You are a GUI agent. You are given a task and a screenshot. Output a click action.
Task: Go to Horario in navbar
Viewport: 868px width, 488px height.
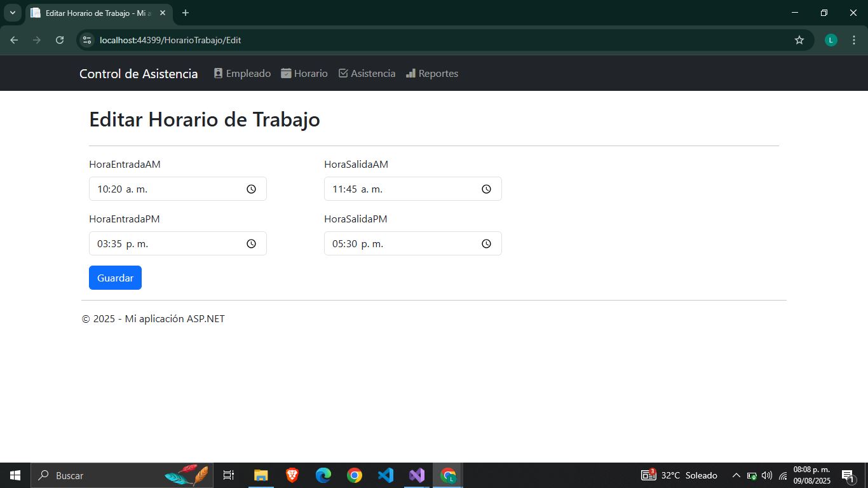304,74
